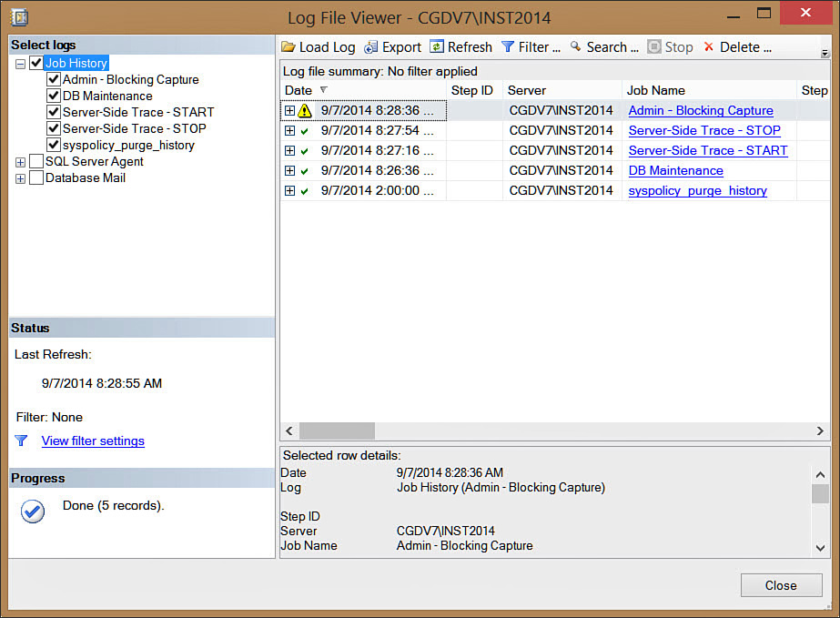This screenshot has height=618, width=840.
Task: Expand the 8:28:36 Admin - Blocking Capture row
Action: click(x=289, y=110)
